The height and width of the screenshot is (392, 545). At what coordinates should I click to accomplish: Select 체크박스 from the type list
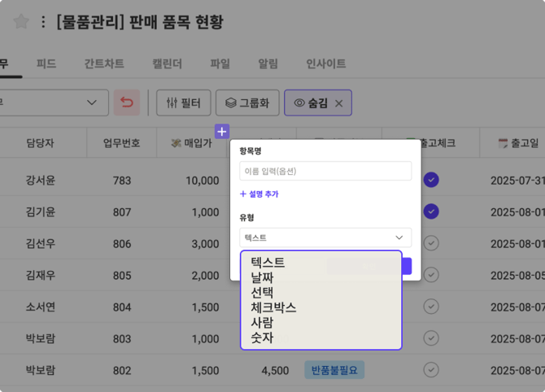pos(273,307)
